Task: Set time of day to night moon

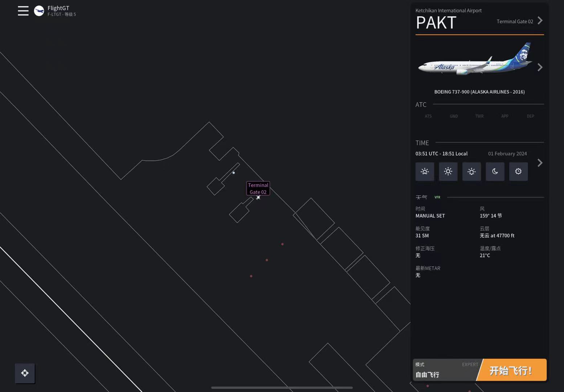Action: click(495, 171)
